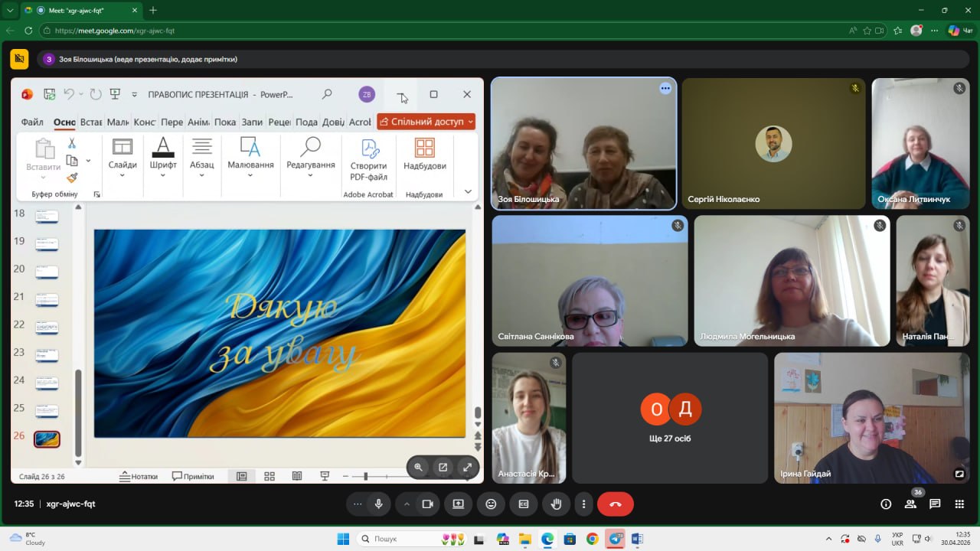Open the emoji reactions button

point(491,504)
